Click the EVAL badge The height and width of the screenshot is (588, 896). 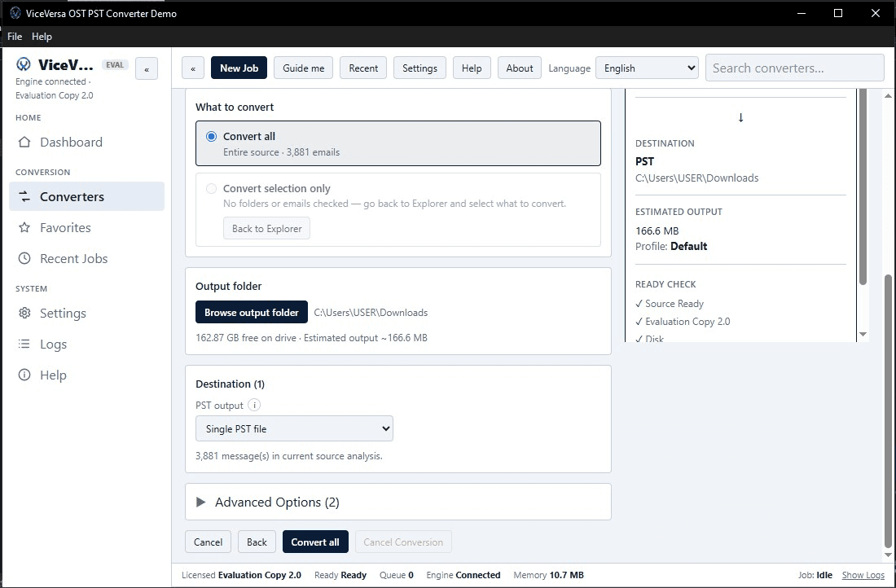point(115,64)
